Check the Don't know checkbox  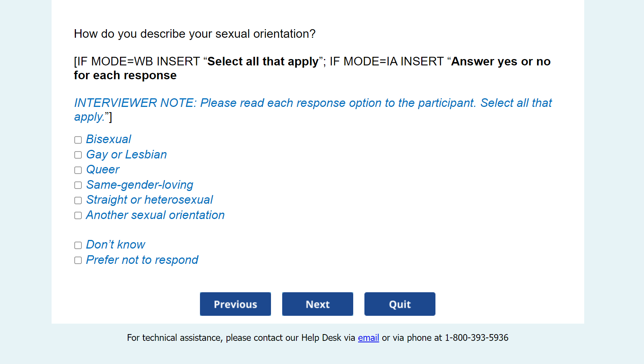78,245
